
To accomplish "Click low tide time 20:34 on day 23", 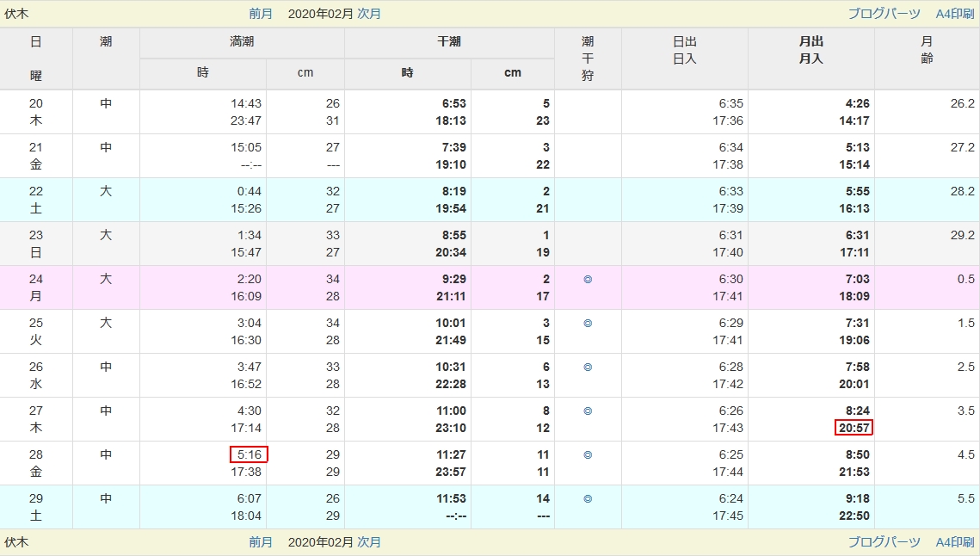I will 451,252.
